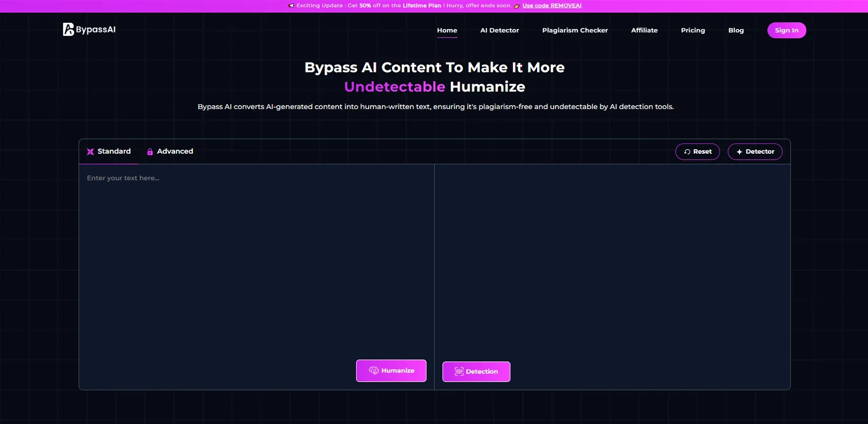Click the brain icon on Humanize button
This screenshot has width=868, height=424.
pos(374,371)
